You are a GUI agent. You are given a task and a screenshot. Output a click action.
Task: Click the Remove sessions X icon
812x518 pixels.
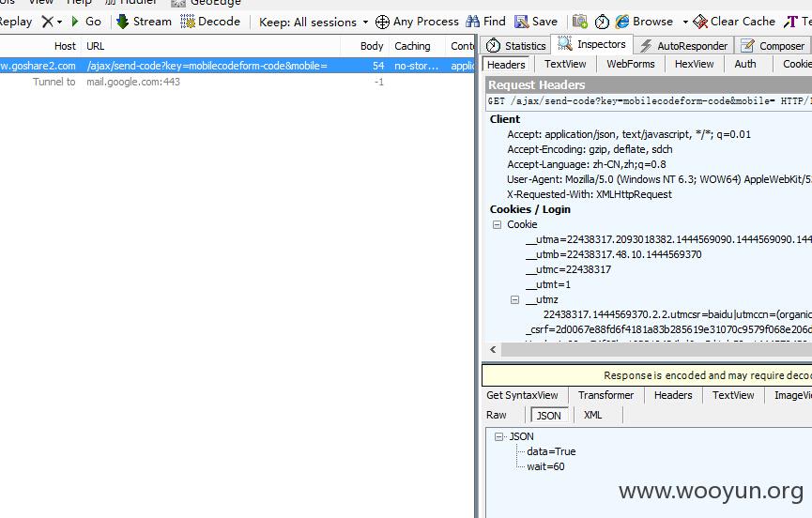point(47,22)
